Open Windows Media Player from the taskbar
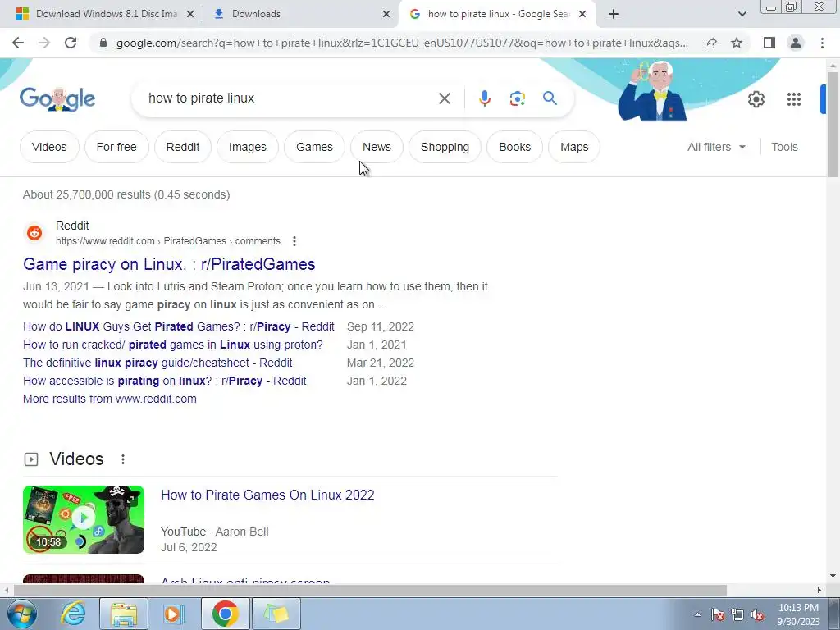 [x=173, y=614]
